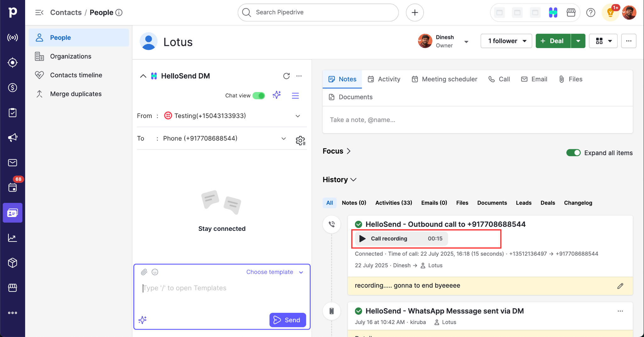Toggle the Expand all items switch
The image size is (644, 337).
[573, 153]
